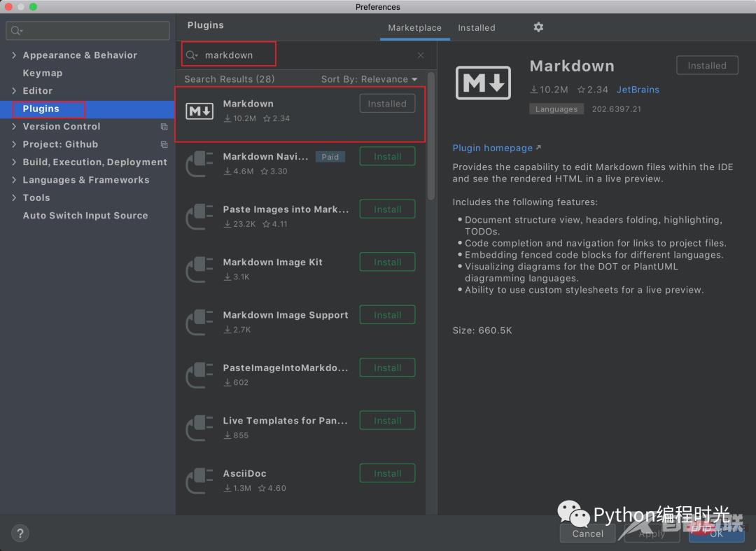Expand the Appearance & Behavior section
Viewport: 756px width, 551px height.
(x=14, y=55)
